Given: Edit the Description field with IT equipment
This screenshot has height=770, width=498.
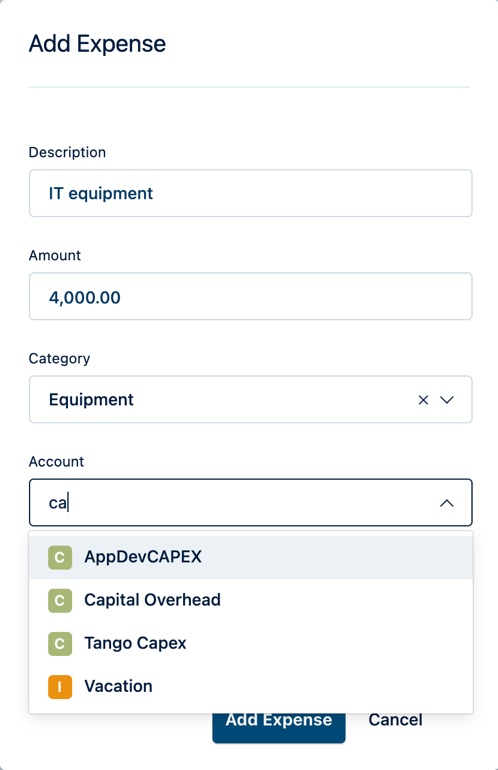Looking at the screenshot, I should [250, 193].
